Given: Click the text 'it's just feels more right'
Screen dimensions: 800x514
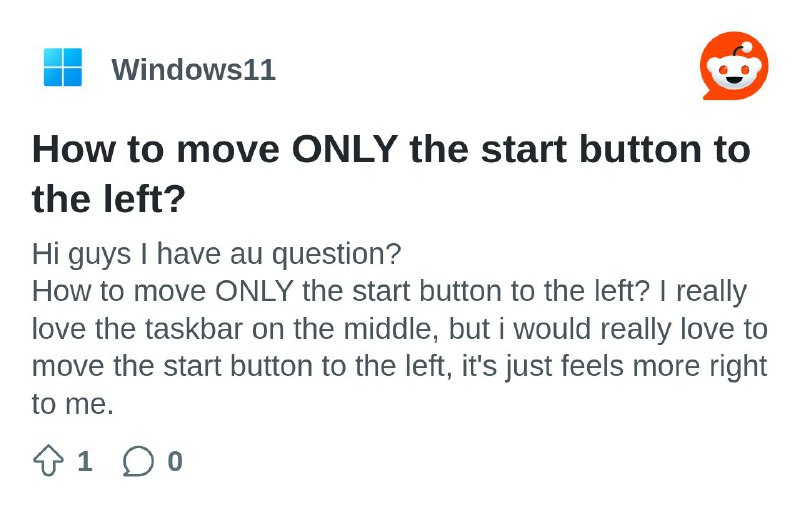Looking at the screenshot, I should click(614, 366).
